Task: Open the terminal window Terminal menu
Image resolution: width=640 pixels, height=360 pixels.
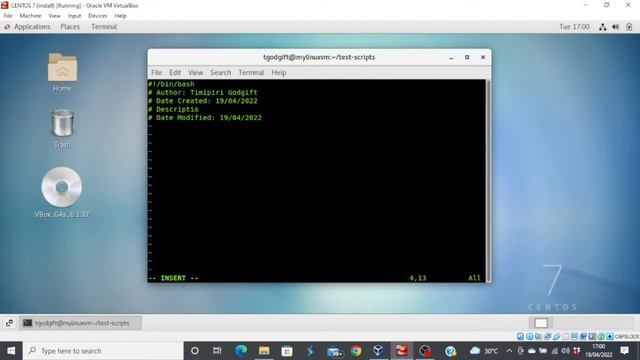Action: 251,73
